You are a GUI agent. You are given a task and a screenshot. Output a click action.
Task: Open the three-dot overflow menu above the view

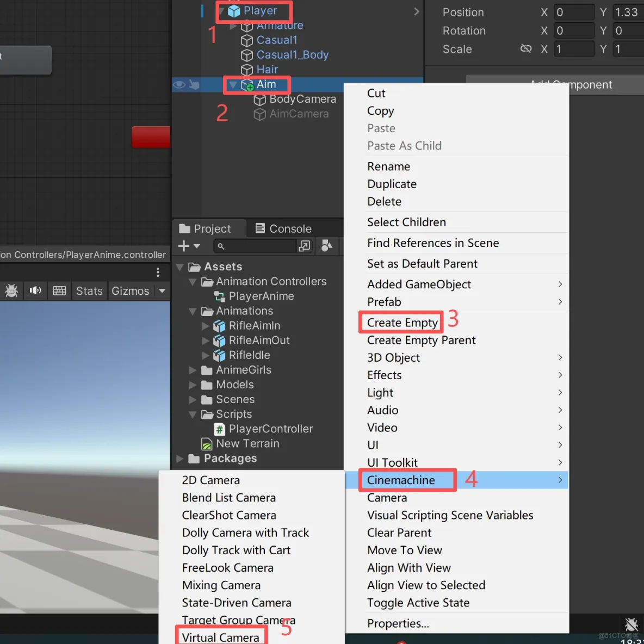click(x=158, y=272)
